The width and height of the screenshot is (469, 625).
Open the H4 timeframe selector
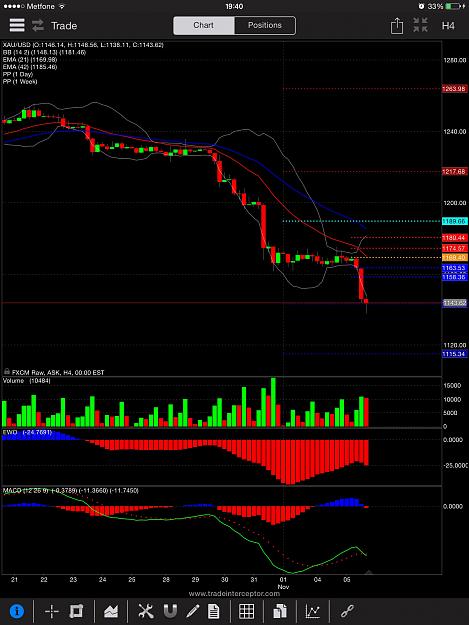coord(448,26)
